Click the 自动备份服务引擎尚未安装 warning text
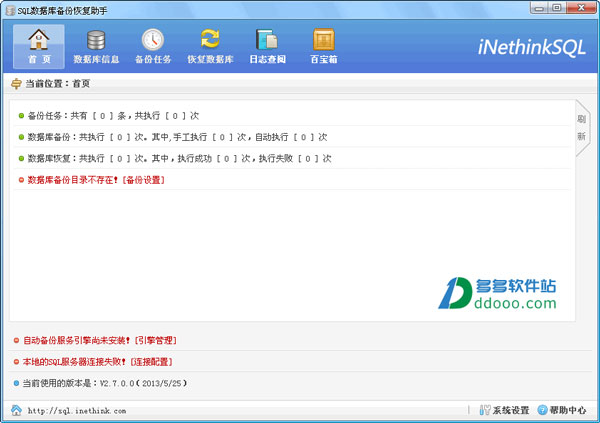This screenshot has height=423, width=600. coord(77,340)
